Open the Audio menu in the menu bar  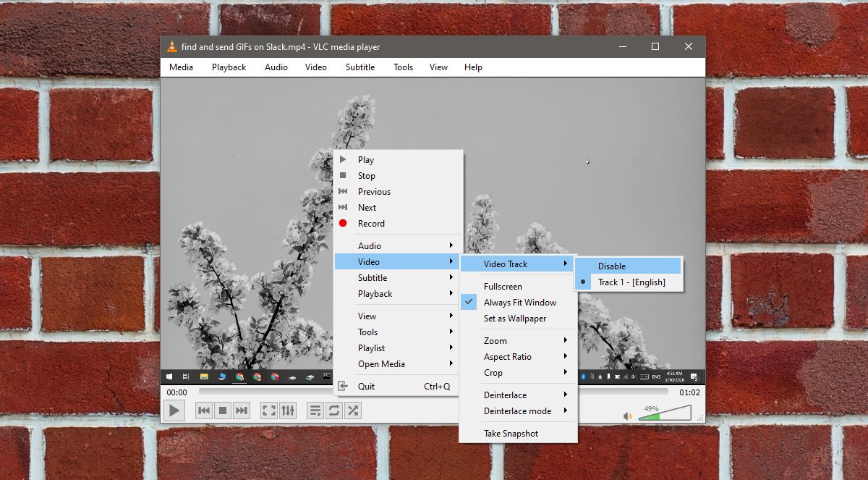tap(276, 67)
